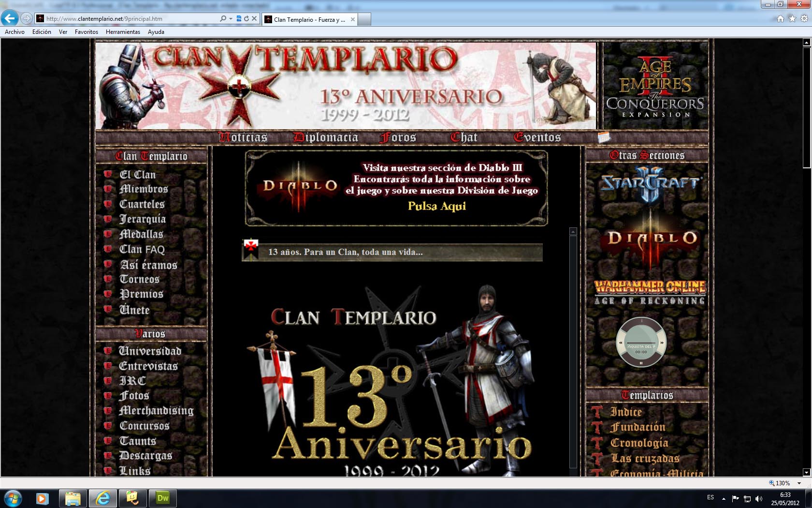Click the Pulsa Aqui Diablo link
The image size is (812, 508).
pyautogui.click(x=436, y=206)
